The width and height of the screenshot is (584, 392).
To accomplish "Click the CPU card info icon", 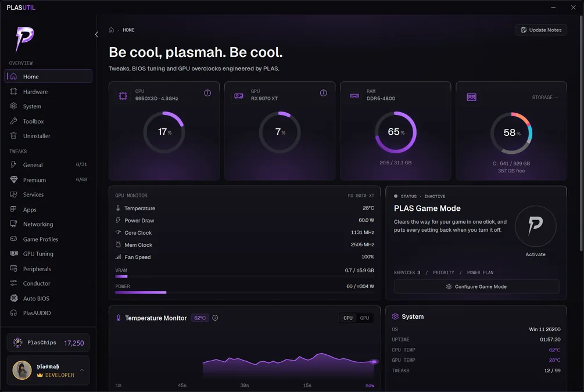I will 207,93.
